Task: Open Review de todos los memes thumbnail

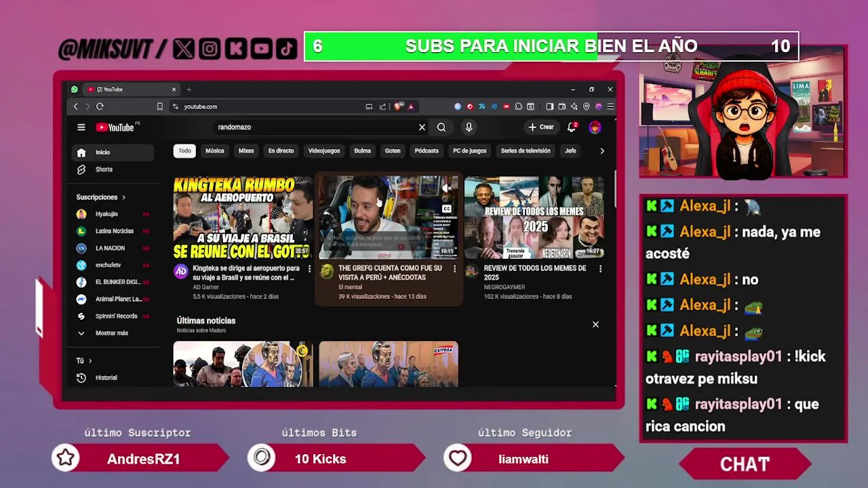Action: point(534,218)
